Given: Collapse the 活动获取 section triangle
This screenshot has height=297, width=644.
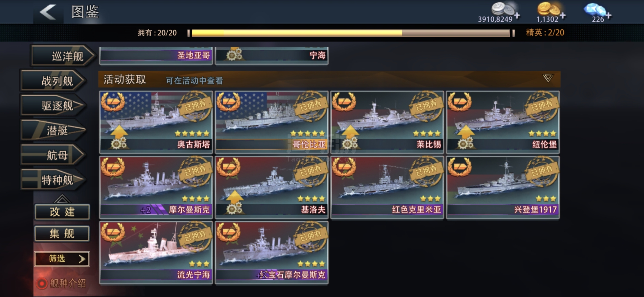Looking at the screenshot, I should [x=548, y=78].
